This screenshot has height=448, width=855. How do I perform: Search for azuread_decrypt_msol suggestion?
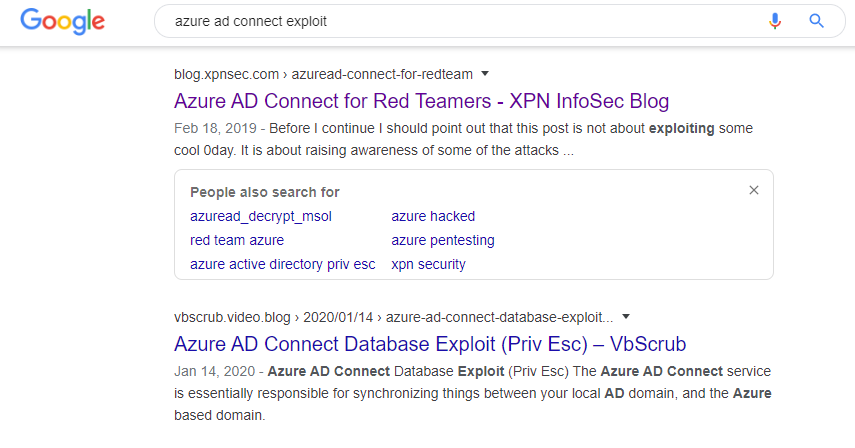[261, 216]
